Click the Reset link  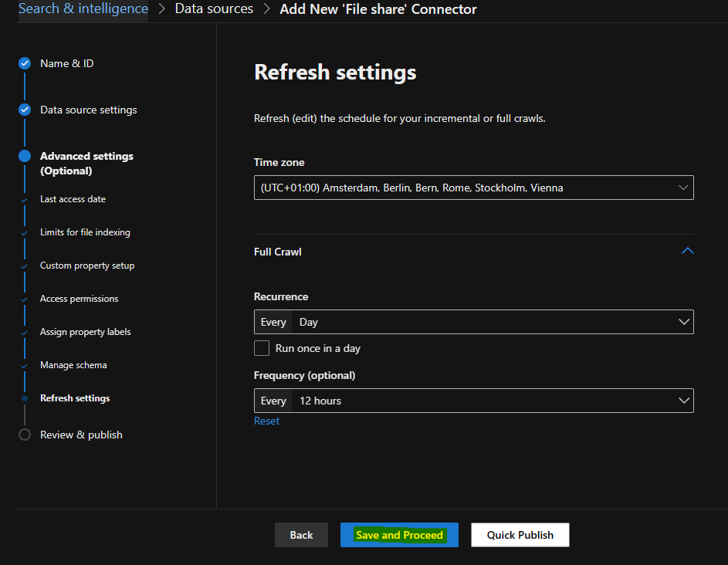coord(266,421)
